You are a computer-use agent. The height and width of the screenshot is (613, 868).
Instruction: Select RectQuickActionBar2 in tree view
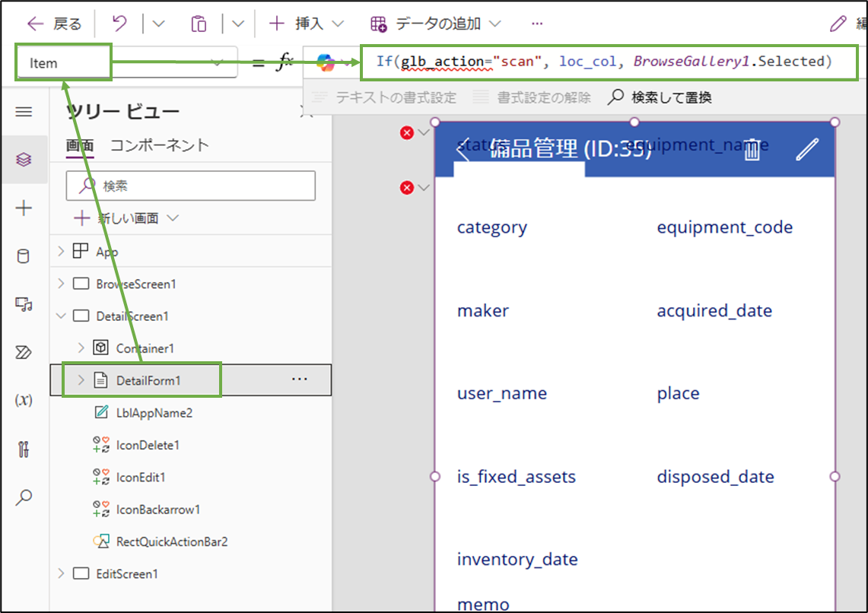pos(172,541)
